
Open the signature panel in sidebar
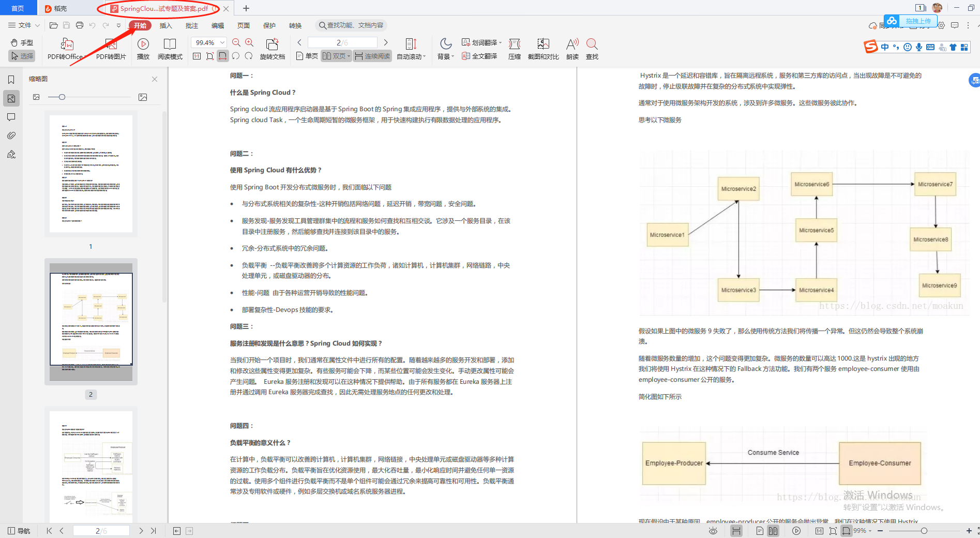[11, 154]
